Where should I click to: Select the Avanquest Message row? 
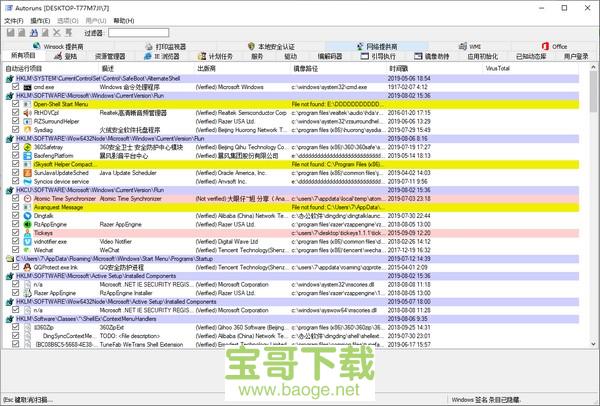pyautogui.click(x=292, y=207)
